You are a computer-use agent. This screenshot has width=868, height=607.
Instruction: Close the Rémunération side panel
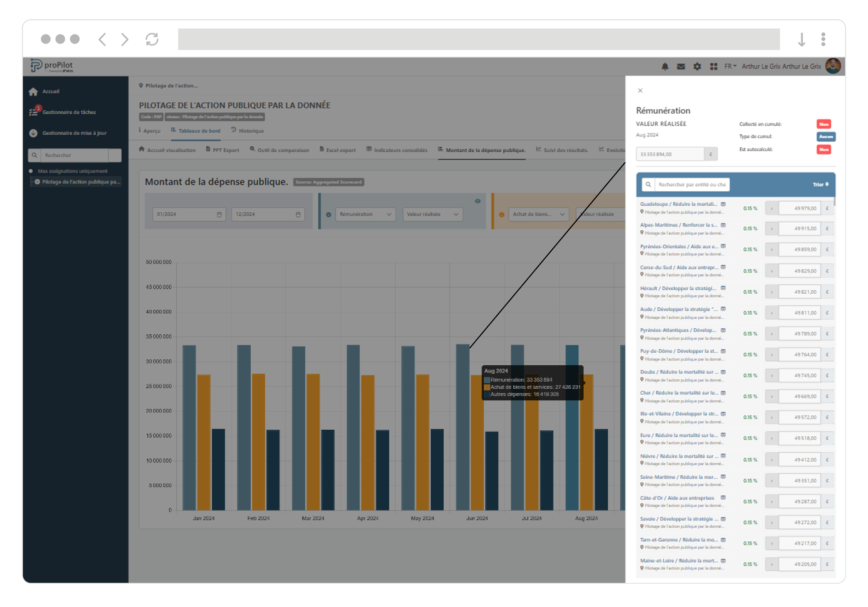640,91
